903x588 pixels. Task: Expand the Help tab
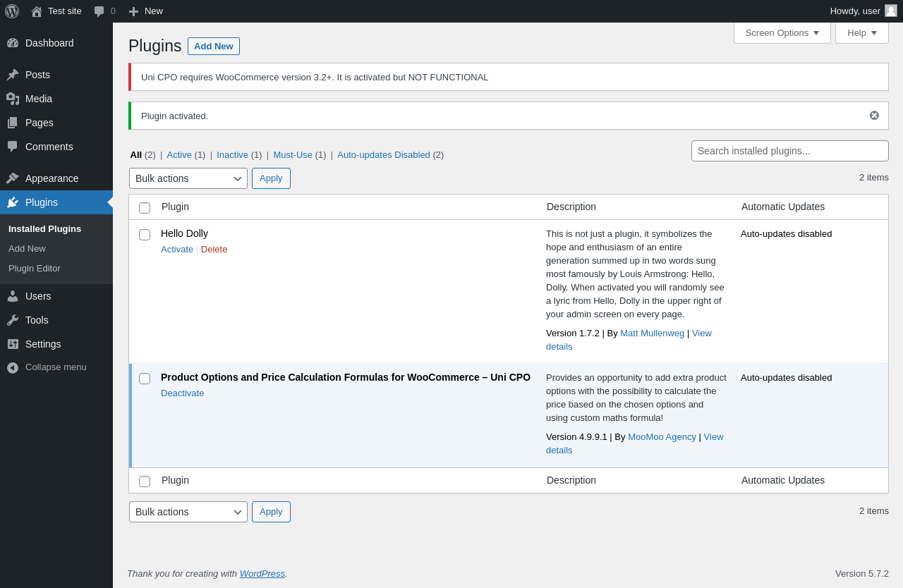(x=861, y=32)
